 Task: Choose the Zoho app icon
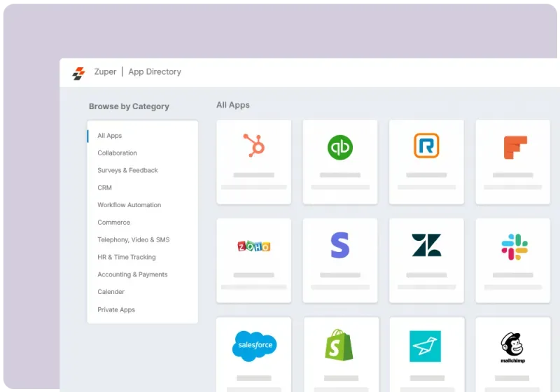pyautogui.click(x=253, y=246)
